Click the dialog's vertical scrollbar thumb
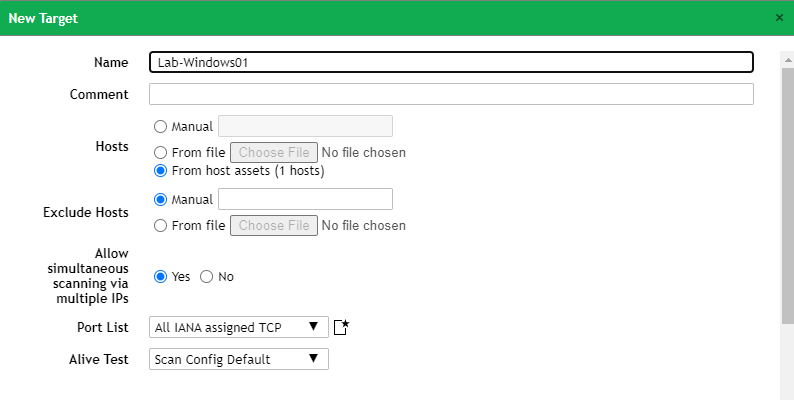The image size is (794, 400). [786, 190]
